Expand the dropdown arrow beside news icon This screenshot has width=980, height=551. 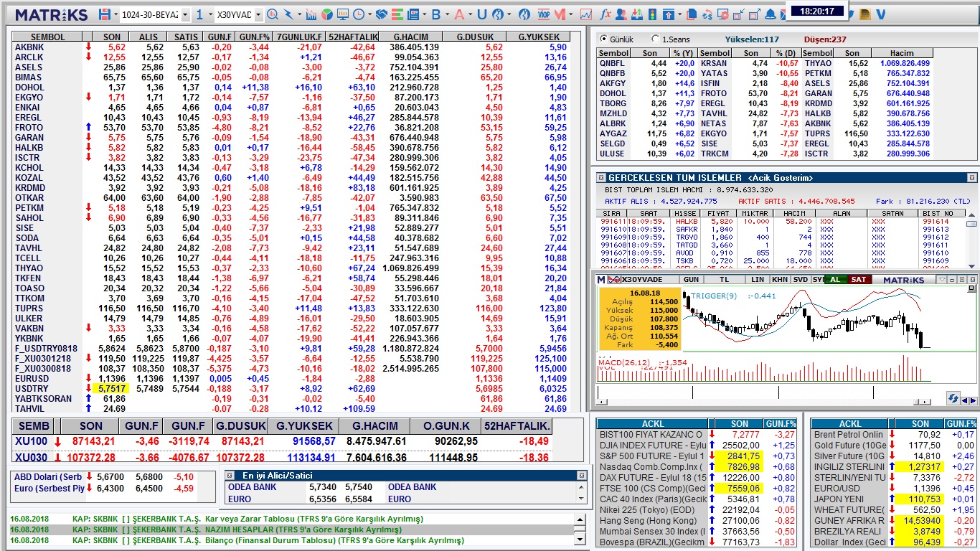click(x=425, y=14)
